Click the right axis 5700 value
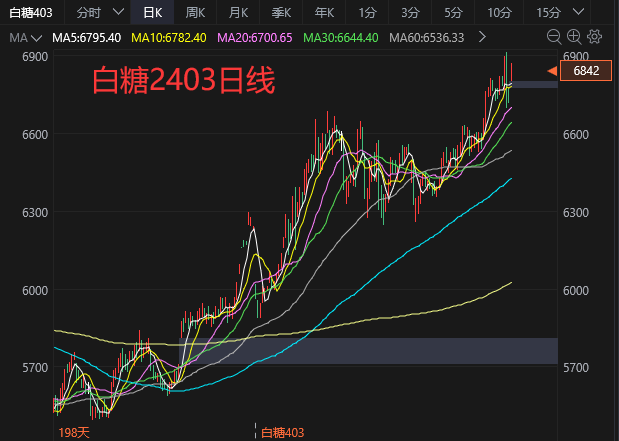The height and width of the screenshot is (441, 619). (576, 368)
